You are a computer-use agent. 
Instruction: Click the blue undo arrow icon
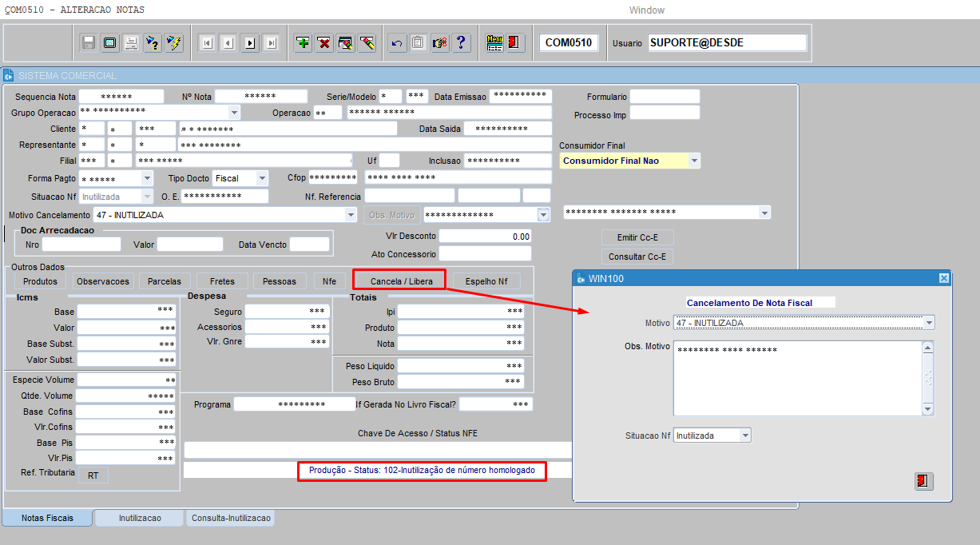pyautogui.click(x=396, y=43)
